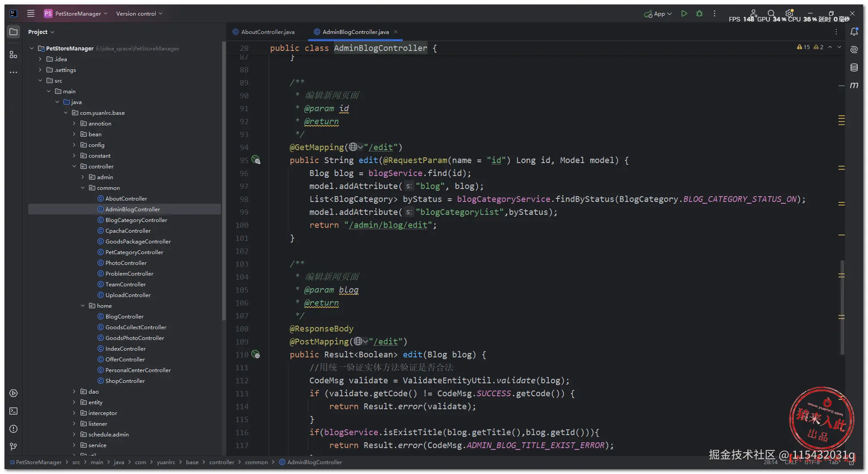Open IDE settings gear

pos(789,13)
